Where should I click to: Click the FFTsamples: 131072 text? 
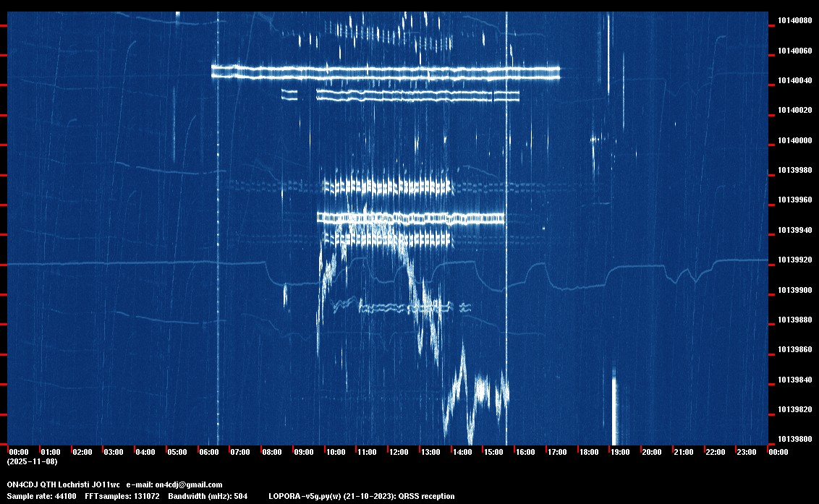(122, 496)
